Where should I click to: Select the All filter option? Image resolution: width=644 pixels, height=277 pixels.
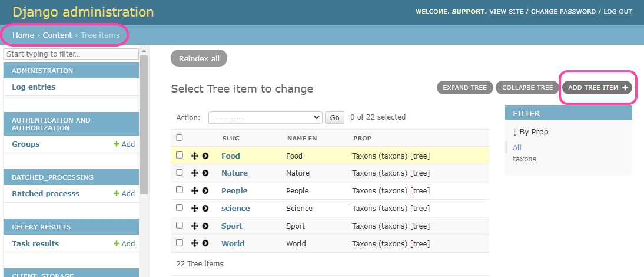(517, 147)
